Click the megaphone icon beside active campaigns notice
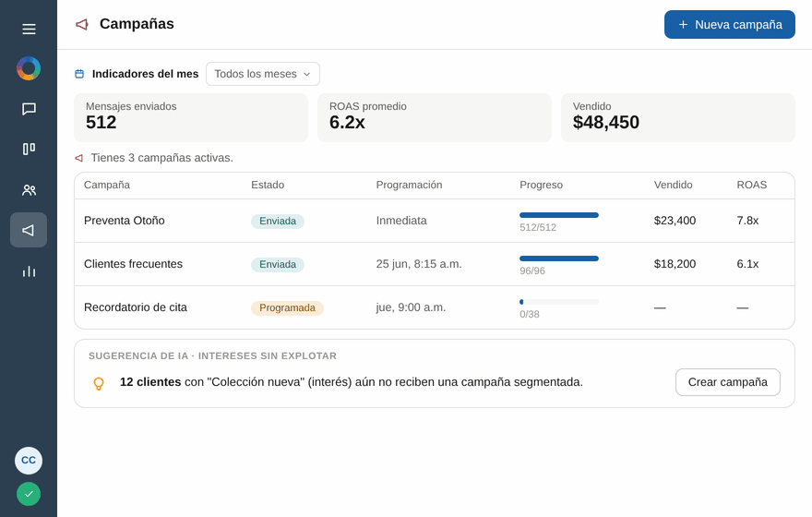 click(79, 158)
